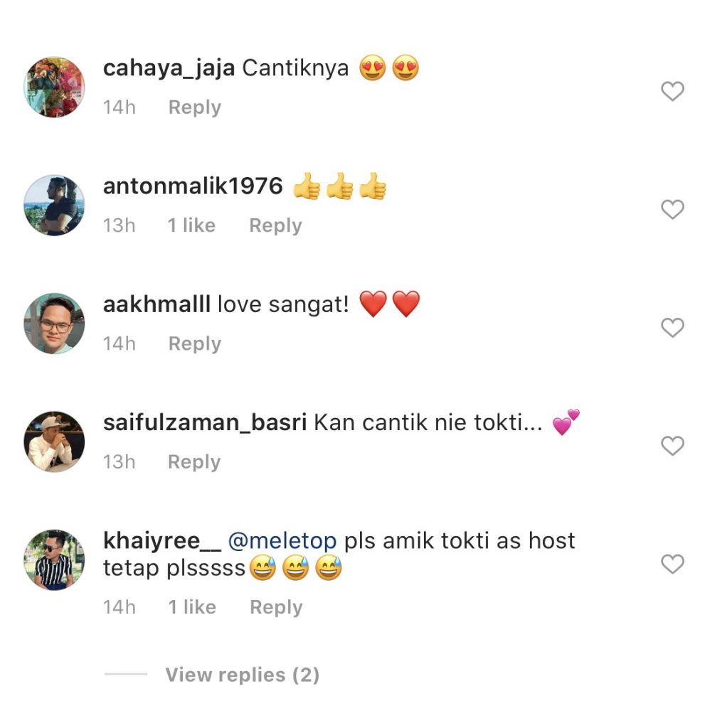Reply to saifulzaman_basri's comment
The image size is (727, 728).
pyautogui.click(x=194, y=462)
